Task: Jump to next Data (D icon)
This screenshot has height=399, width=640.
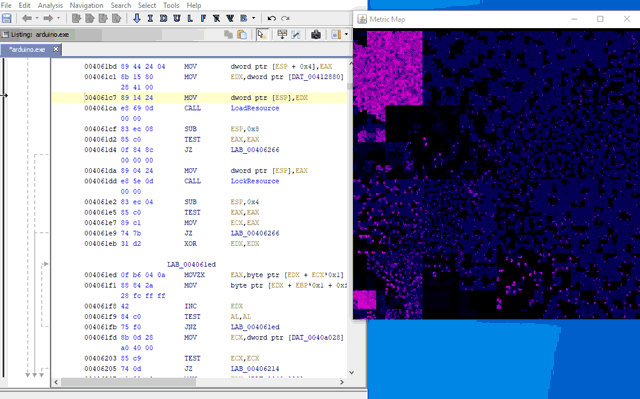Action: (x=163, y=18)
